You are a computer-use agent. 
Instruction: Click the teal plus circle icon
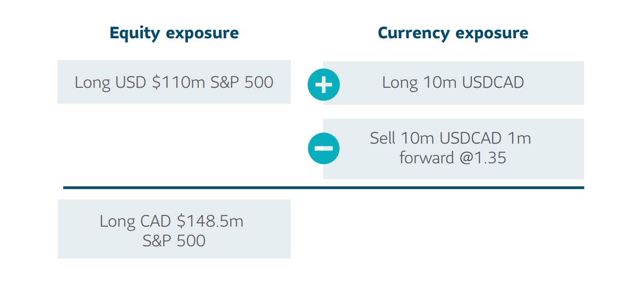(324, 85)
